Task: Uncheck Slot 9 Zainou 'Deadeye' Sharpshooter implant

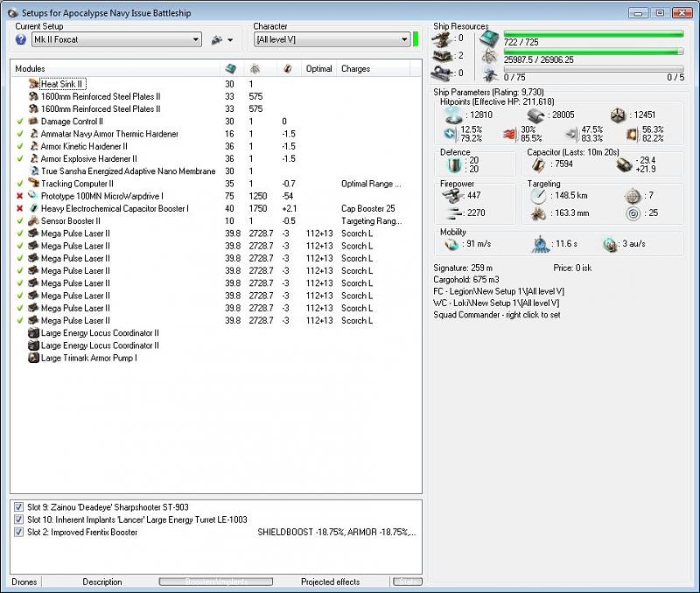Action: point(18,507)
